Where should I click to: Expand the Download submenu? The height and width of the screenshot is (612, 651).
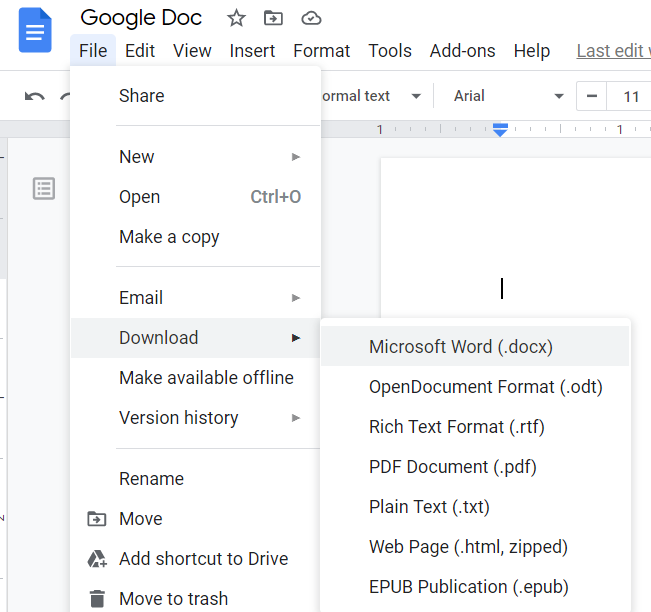coord(196,338)
